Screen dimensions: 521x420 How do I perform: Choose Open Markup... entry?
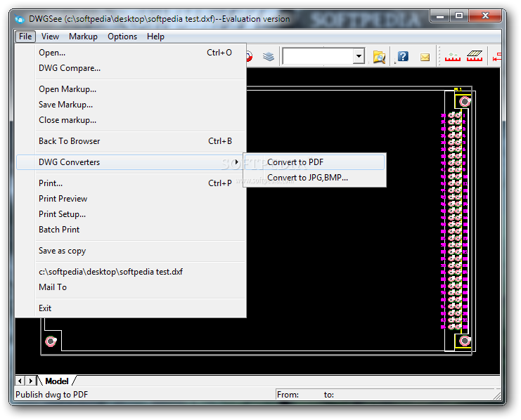[x=131, y=89]
